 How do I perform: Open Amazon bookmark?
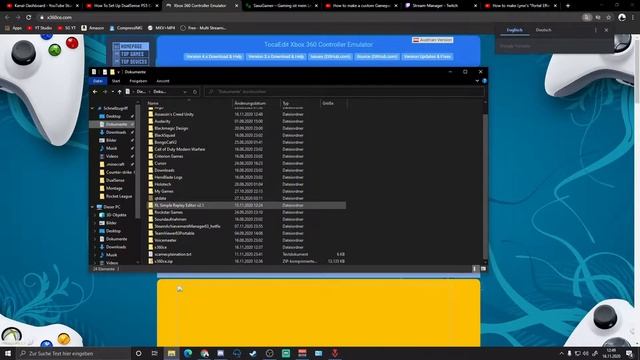point(93,28)
